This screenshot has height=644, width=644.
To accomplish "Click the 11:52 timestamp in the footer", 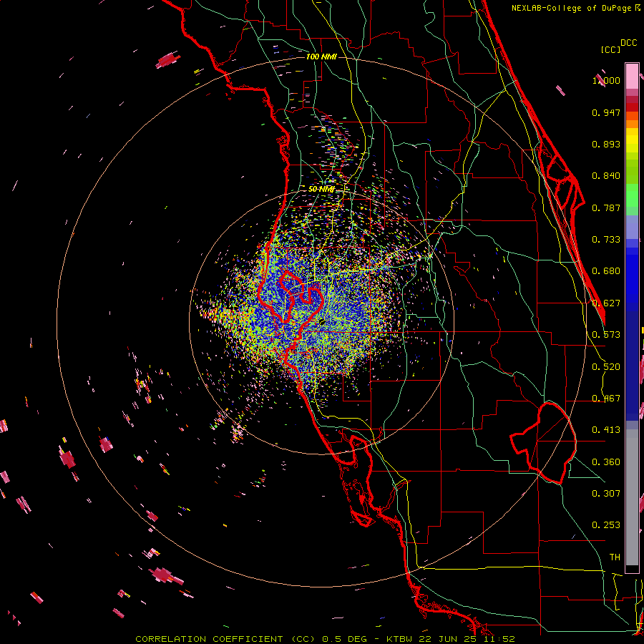I will (x=498, y=639).
